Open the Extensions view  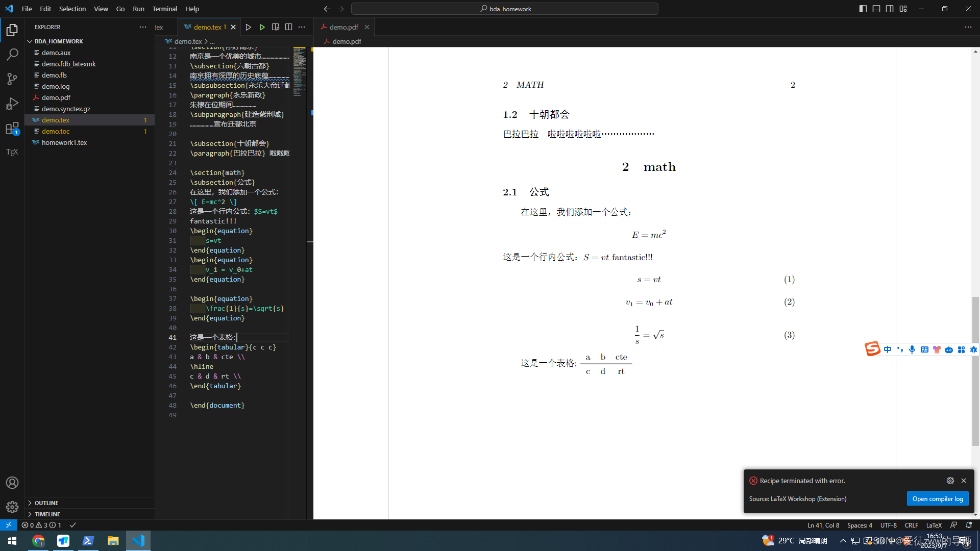pos(12,129)
